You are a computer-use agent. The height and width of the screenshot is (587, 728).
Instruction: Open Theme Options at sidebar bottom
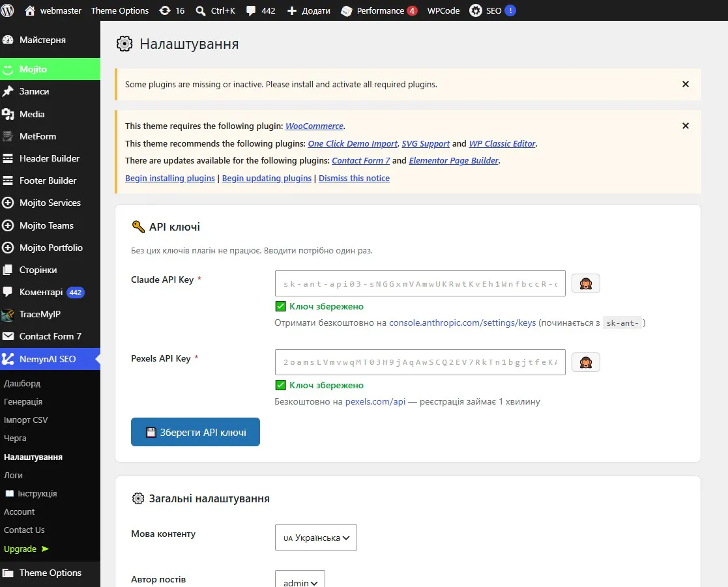[50, 573]
